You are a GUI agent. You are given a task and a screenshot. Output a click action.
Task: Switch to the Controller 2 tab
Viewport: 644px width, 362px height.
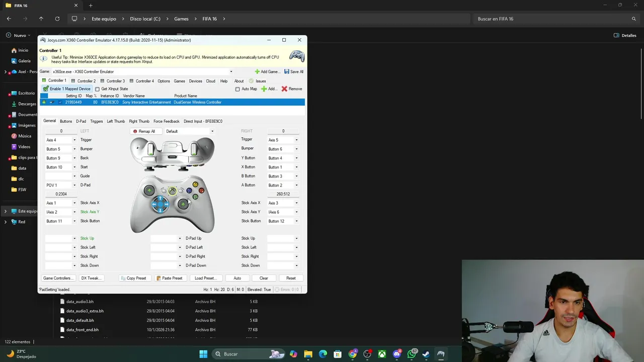(84, 81)
